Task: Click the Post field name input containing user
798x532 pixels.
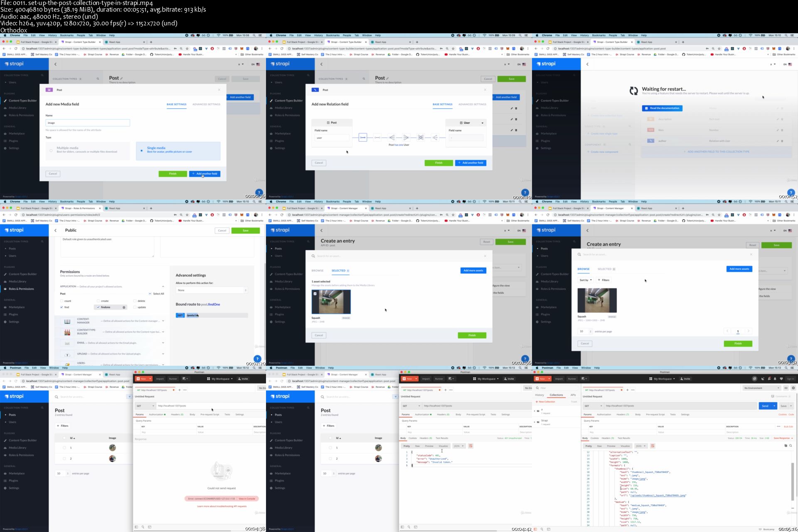Action: pos(332,138)
